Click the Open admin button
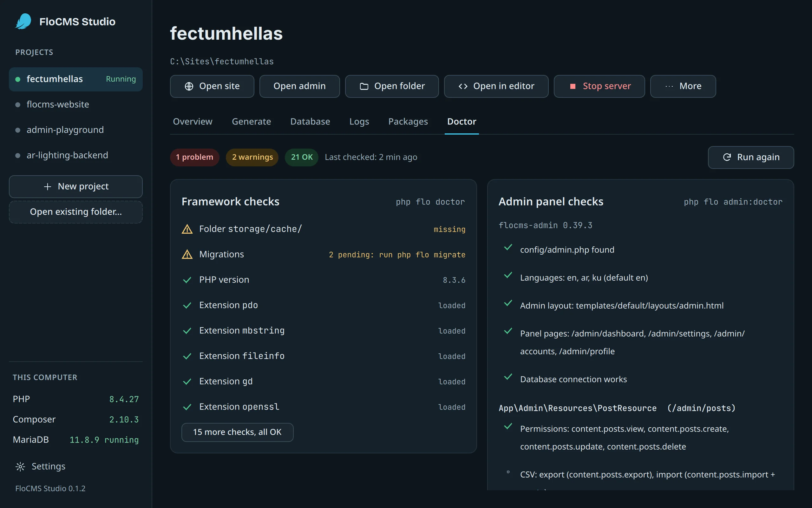This screenshot has width=812, height=508. tap(299, 86)
